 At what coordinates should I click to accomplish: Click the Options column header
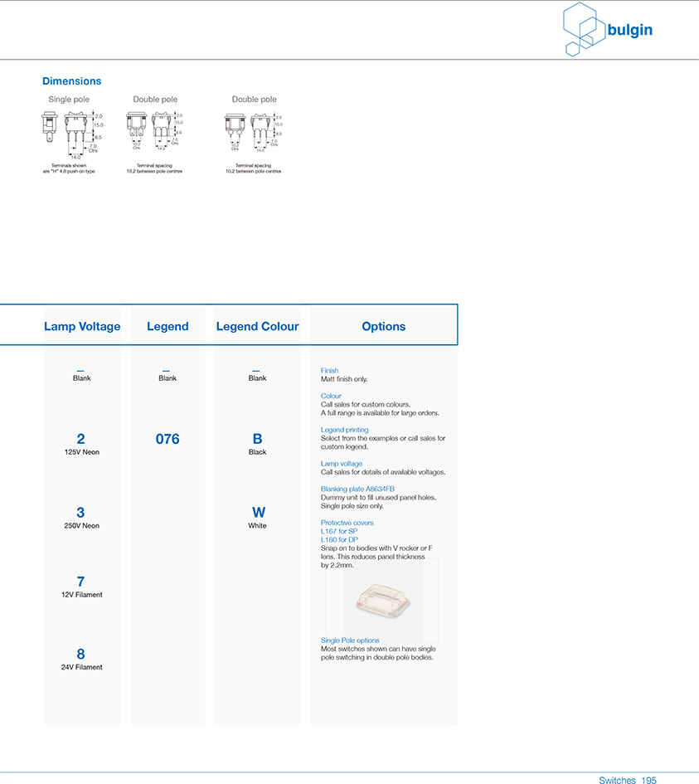383,327
